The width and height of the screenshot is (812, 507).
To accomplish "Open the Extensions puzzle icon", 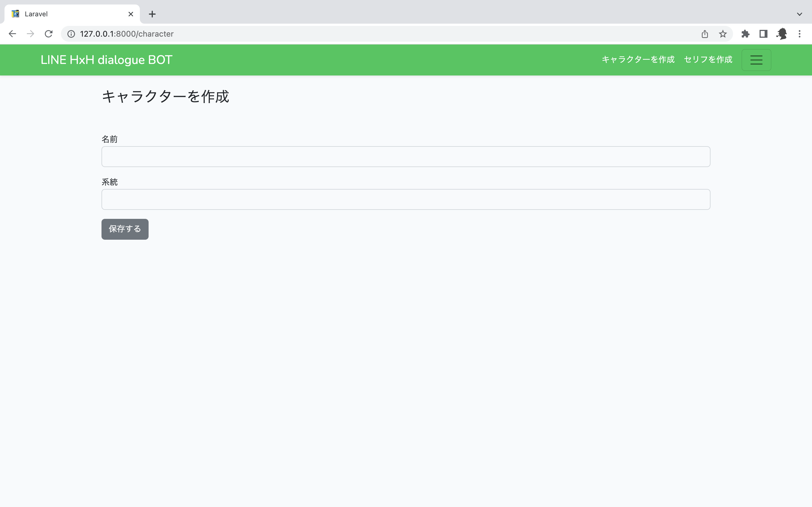I will pos(745,34).
